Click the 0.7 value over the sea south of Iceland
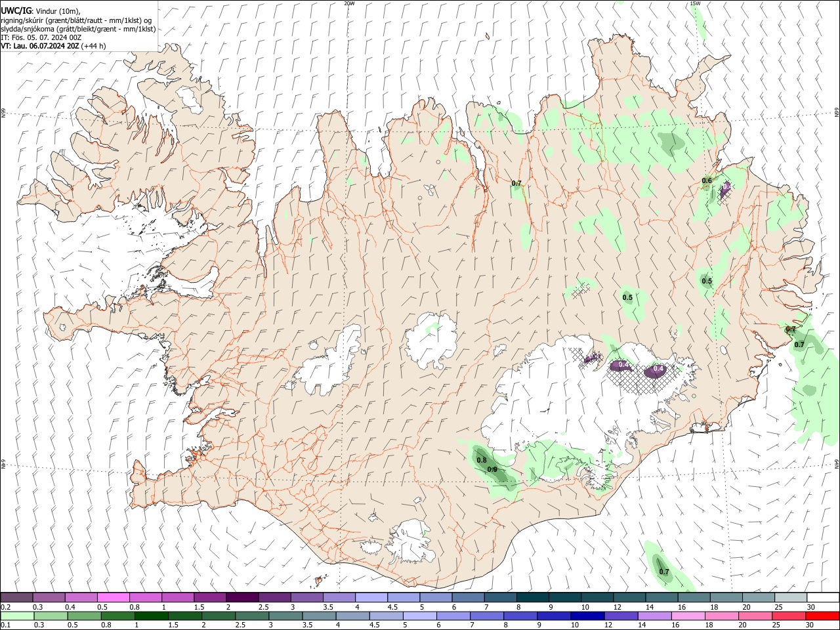This screenshot has height=630, width=840. click(664, 572)
